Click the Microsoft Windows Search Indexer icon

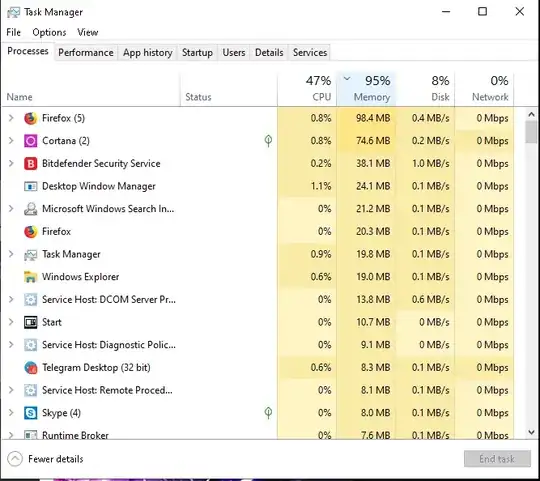(30, 209)
